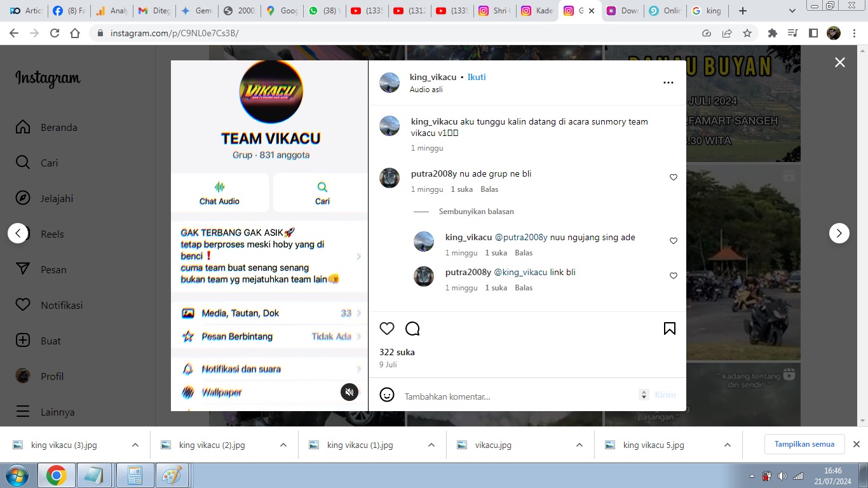This screenshot has width=868, height=488.
Task: Open @king_vikacu mention in reply
Action: pyautogui.click(x=520, y=272)
